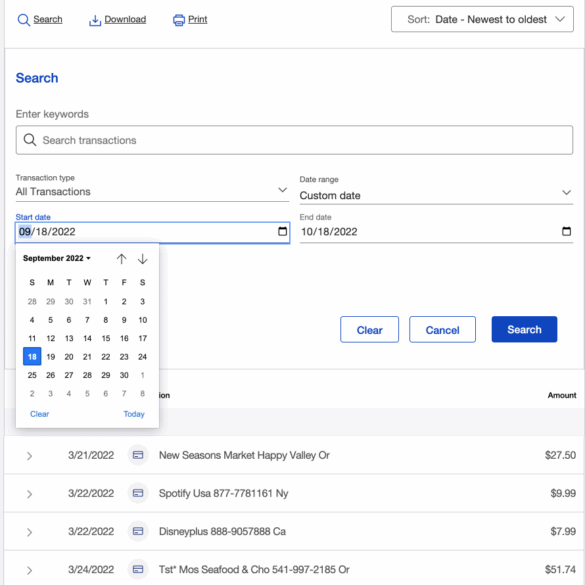
Task: Expand the Spotify Usa transaction row
Action: tap(29, 494)
